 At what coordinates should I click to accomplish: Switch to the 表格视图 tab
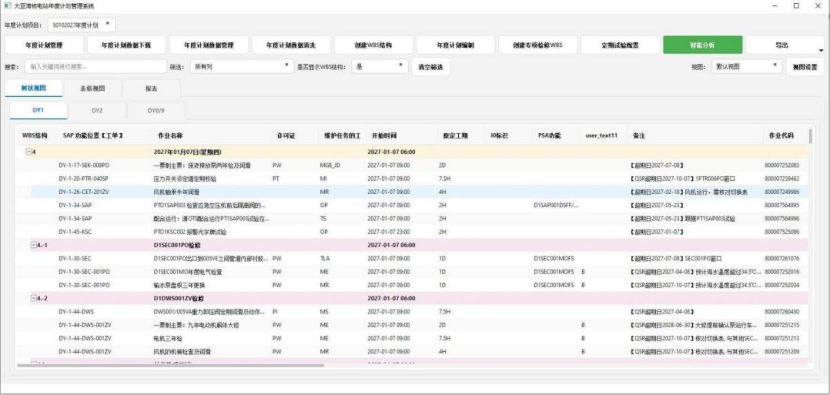click(x=92, y=88)
